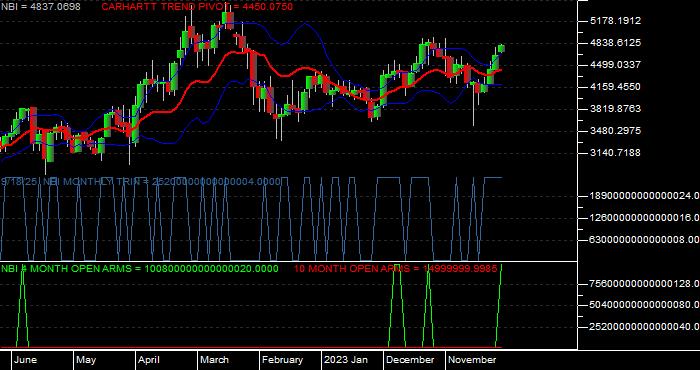Viewport: 700px width, 370px height.
Task: Select the March time axis marker
Action: 214,360
